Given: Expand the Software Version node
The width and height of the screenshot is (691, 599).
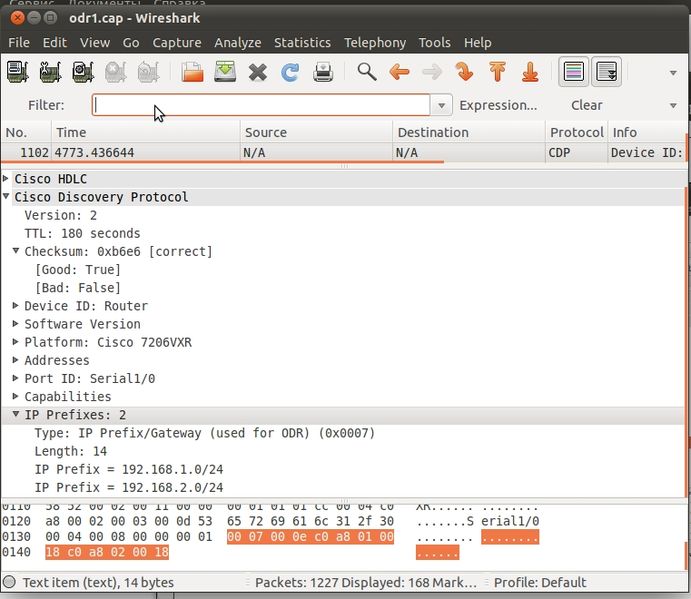Looking at the screenshot, I should pyautogui.click(x=16, y=323).
